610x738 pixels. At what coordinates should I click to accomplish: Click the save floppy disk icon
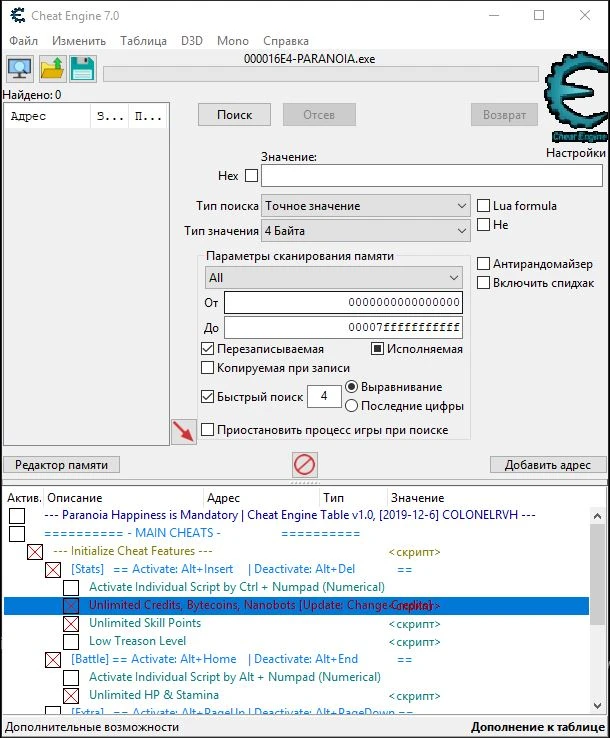[83, 69]
